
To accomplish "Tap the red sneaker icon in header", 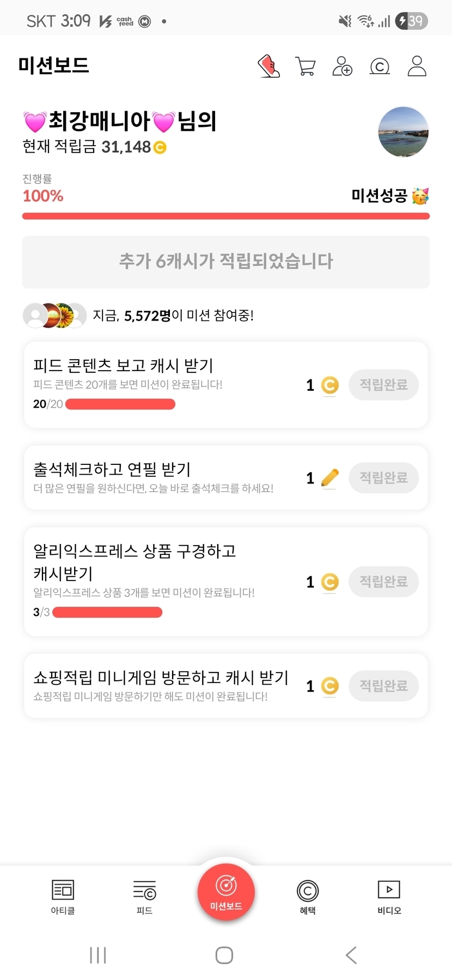I will point(268,66).
